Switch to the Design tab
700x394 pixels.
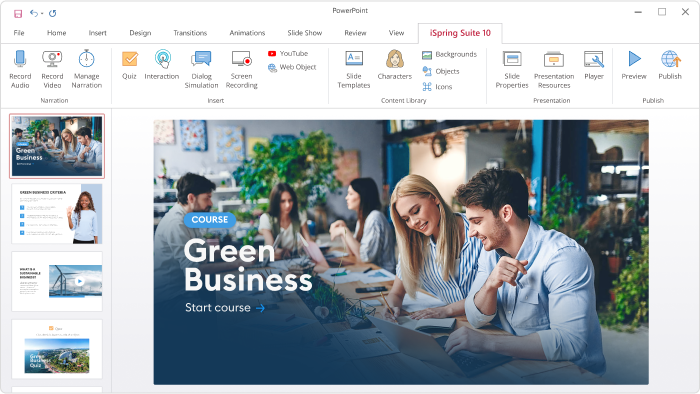pos(140,33)
